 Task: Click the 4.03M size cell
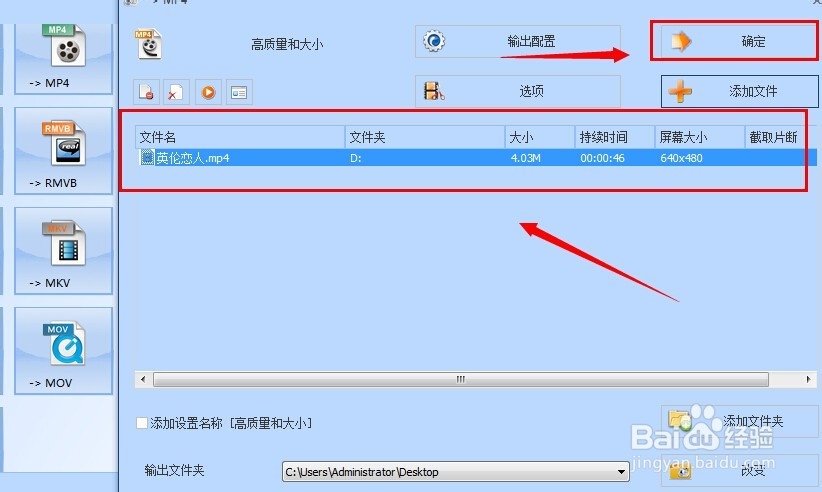(x=526, y=158)
